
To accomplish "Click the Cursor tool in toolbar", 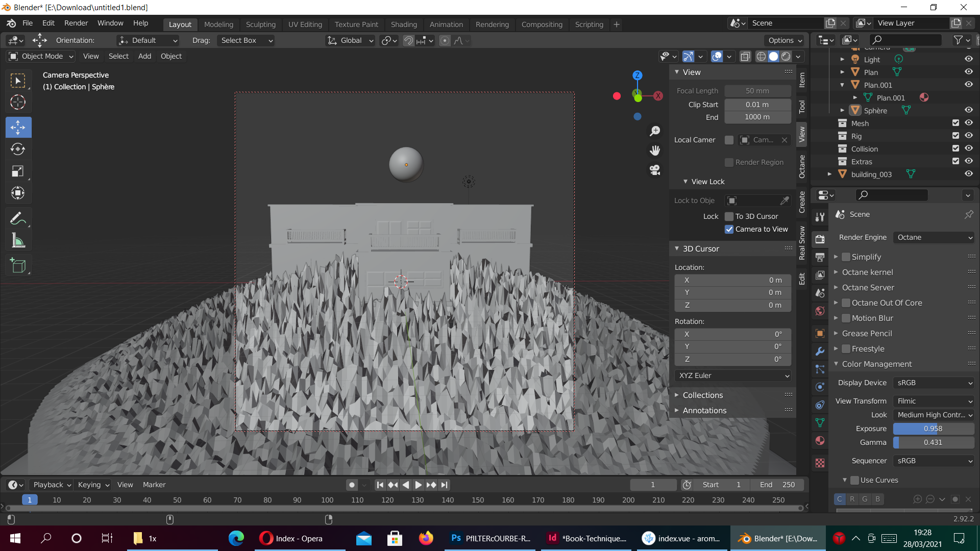I will tap(18, 103).
